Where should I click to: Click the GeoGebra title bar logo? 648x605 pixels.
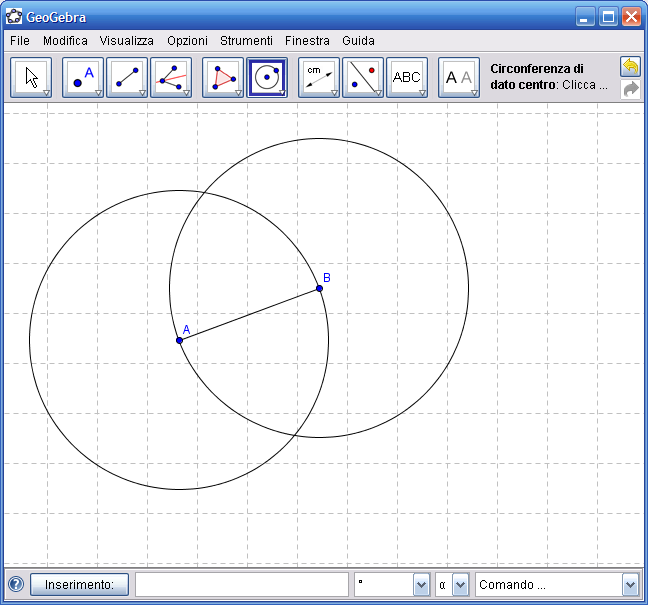[14, 17]
